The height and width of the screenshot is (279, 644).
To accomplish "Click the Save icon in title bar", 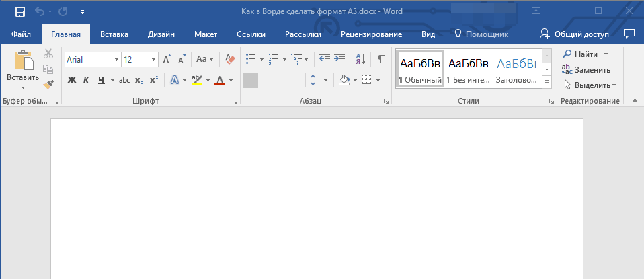I will [x=19, y=11].
